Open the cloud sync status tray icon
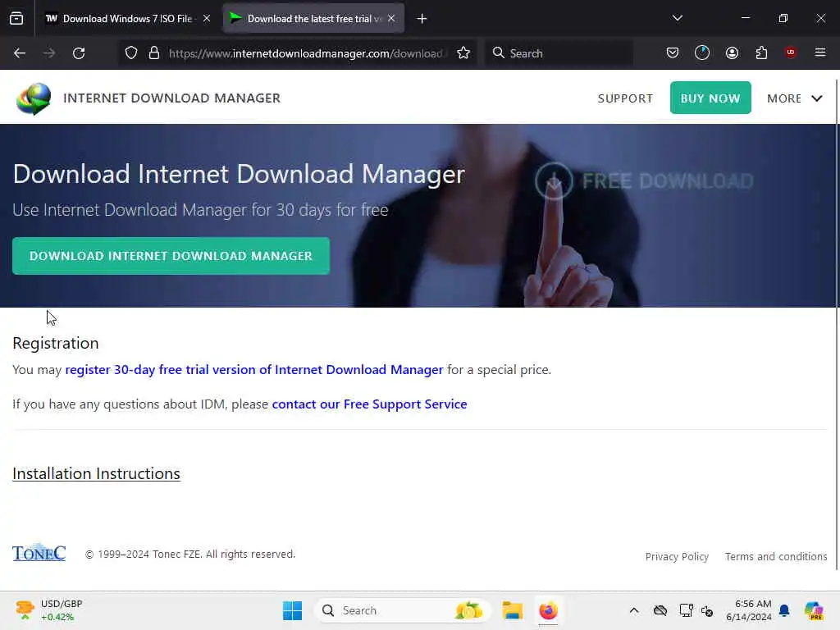Image resolution: width=840 pixels, height=630 pixels. [x=660, y=610]
